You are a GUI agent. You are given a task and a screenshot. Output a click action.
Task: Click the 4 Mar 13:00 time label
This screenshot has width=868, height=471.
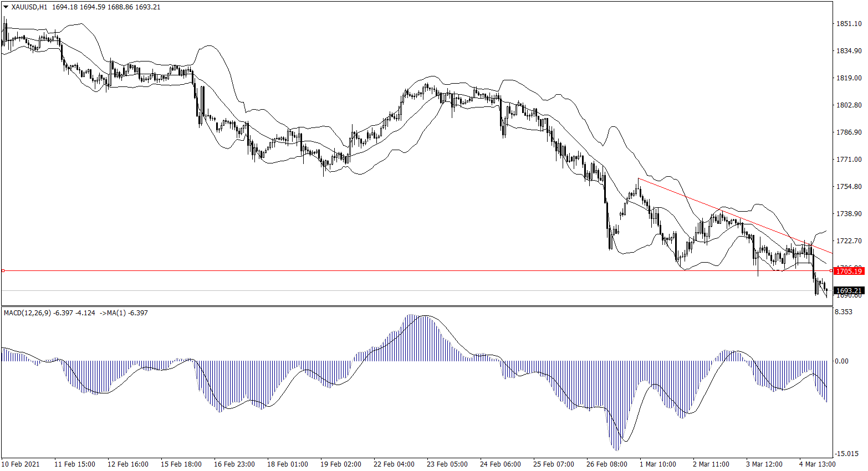click(x=817, y=464)
